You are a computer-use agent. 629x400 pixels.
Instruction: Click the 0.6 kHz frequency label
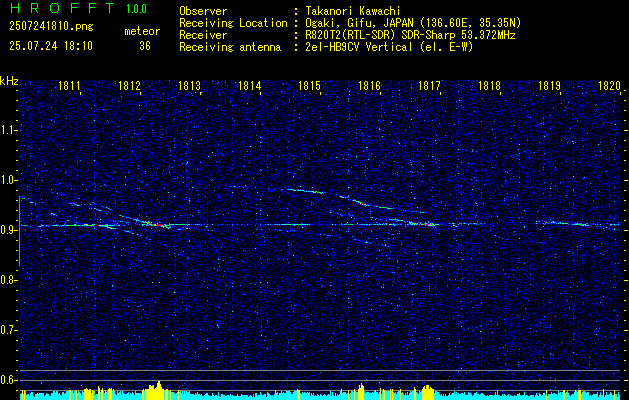pyautogui.click(x=8, y=380)
